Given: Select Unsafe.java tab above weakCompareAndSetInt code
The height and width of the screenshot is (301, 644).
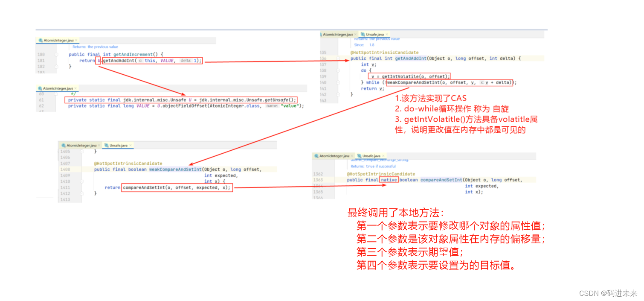Looking at the screenshot, I should 118,145.
